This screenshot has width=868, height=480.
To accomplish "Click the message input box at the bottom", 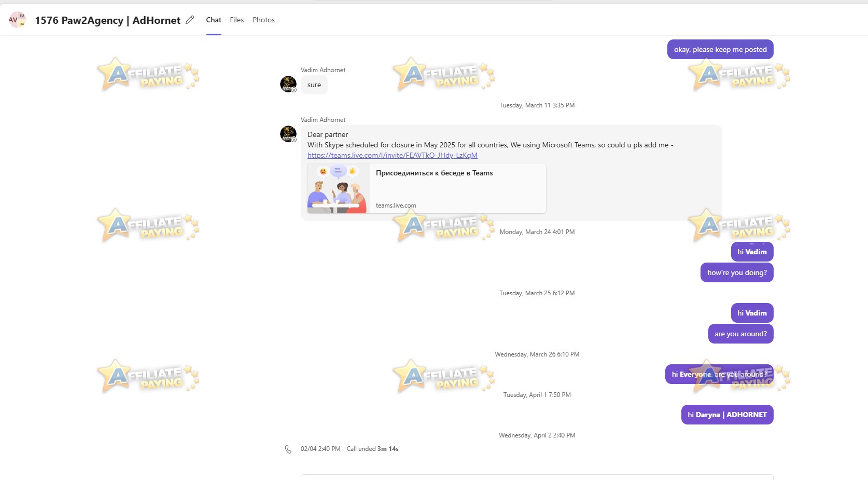I will pos(537,477).
